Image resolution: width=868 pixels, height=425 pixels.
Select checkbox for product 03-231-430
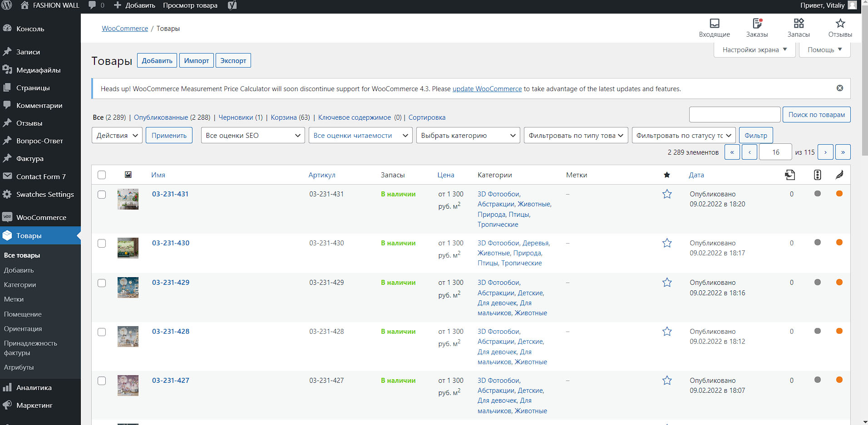click(102, 244)
